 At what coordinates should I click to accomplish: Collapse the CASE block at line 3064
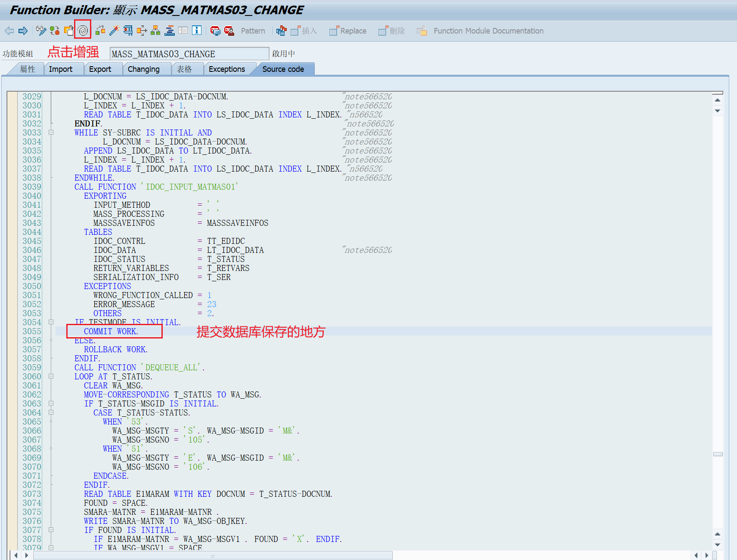51,412
